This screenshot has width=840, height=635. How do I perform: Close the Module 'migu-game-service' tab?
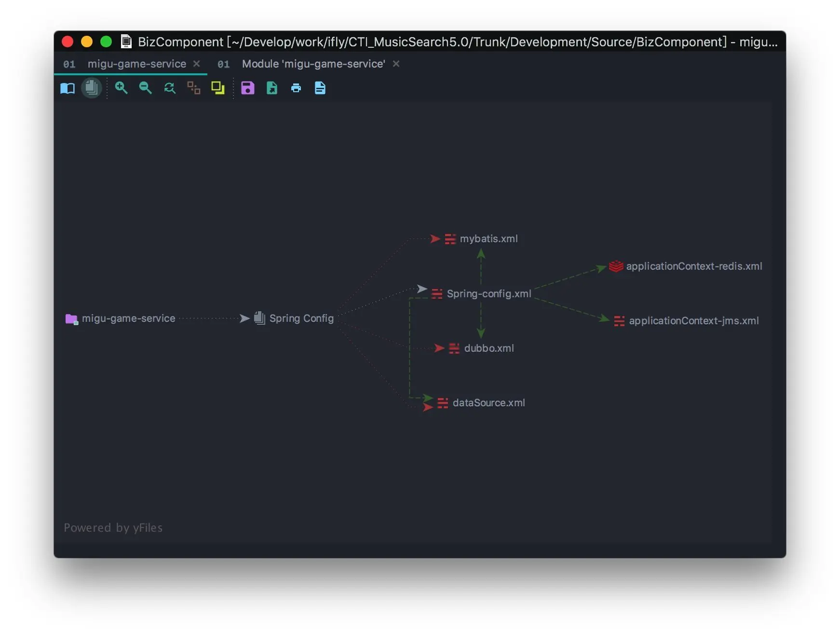[x=396, y=64]
